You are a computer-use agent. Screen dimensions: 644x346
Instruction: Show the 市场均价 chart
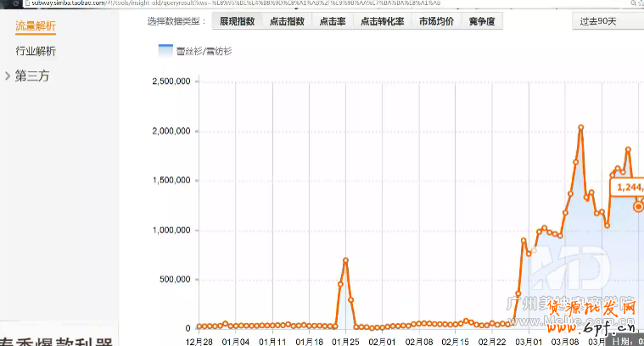coord(435,21)
